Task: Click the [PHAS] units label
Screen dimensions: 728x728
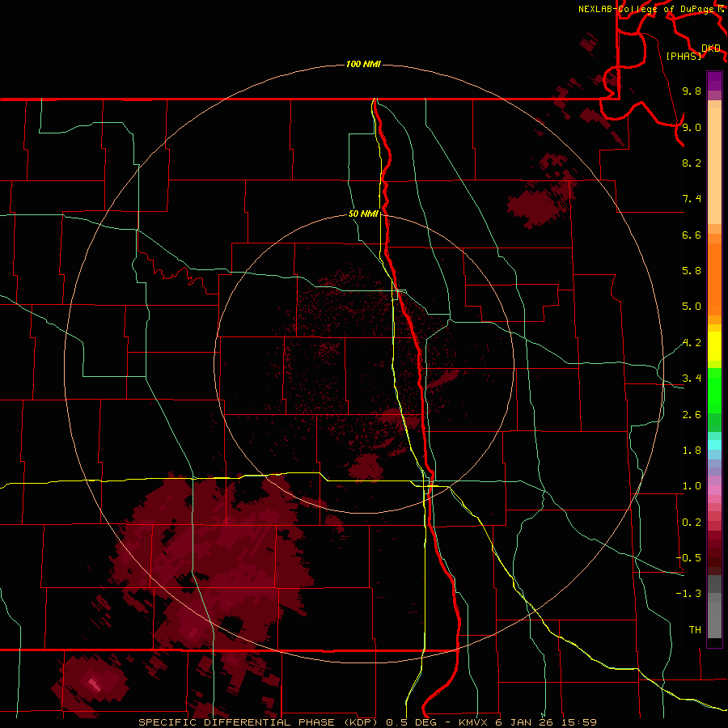Action: (x=684, y=56)
